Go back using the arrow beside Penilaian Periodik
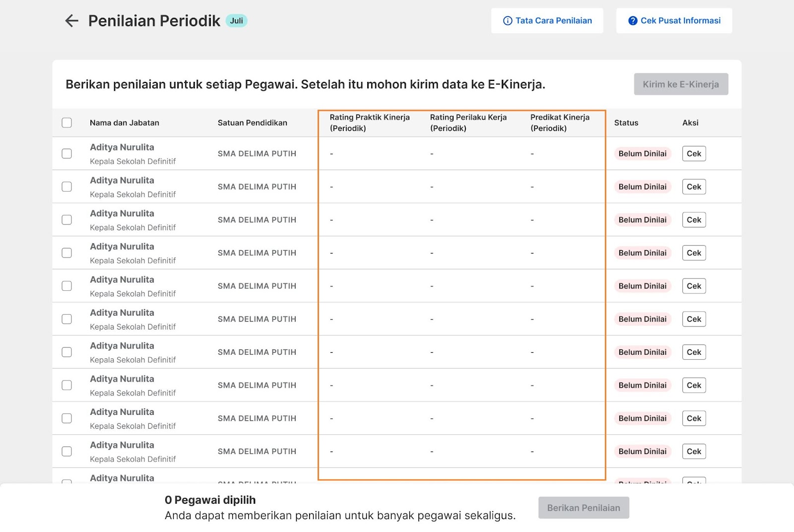 tap(72, 21)
